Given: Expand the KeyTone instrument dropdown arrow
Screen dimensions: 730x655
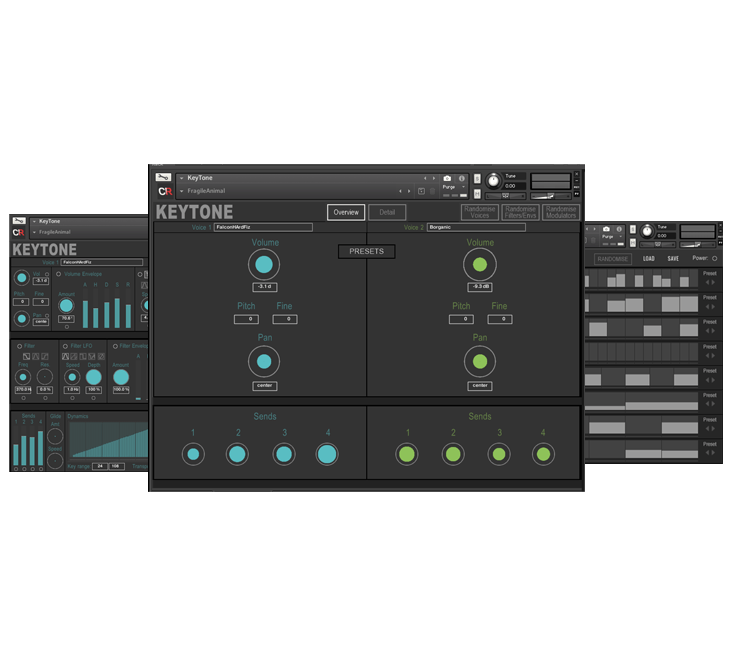Looking at the screenshot, I should (x=182, y=178).
